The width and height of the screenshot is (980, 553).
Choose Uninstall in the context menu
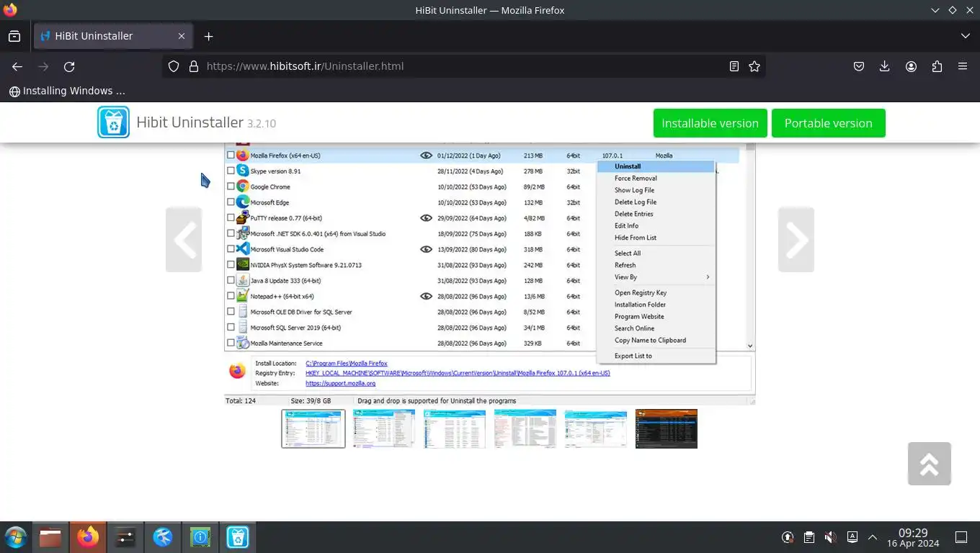tap(656, 166)
